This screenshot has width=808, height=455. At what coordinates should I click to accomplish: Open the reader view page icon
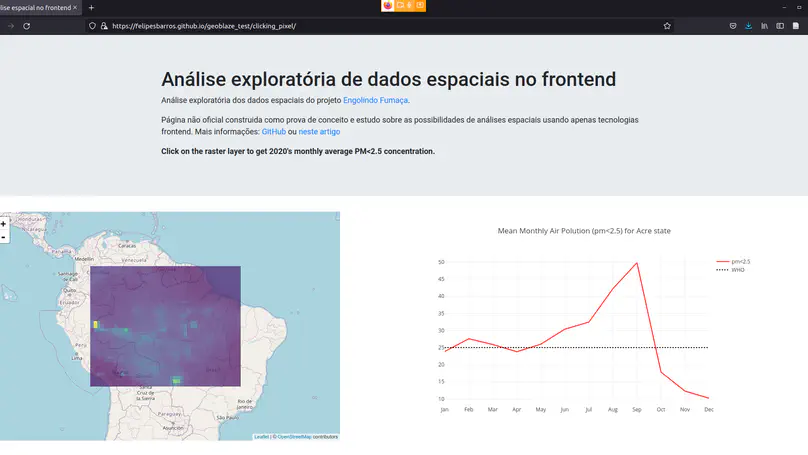[796, 26]
